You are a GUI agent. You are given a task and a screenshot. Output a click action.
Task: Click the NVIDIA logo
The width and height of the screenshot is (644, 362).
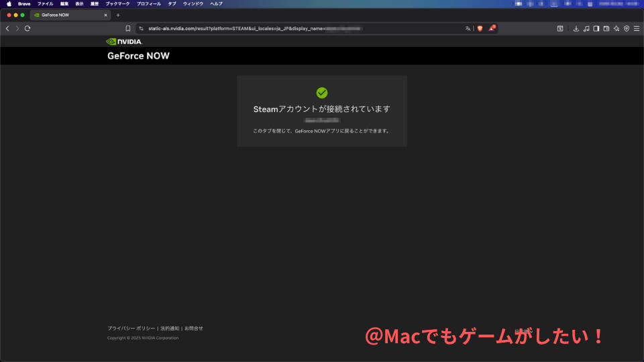(124, 42)
